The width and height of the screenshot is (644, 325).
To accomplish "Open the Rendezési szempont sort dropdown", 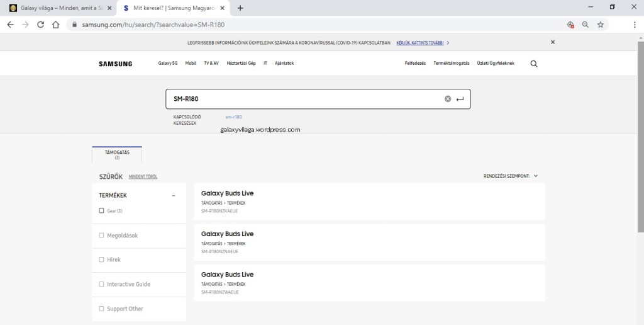I will click(x=510, y=176).
